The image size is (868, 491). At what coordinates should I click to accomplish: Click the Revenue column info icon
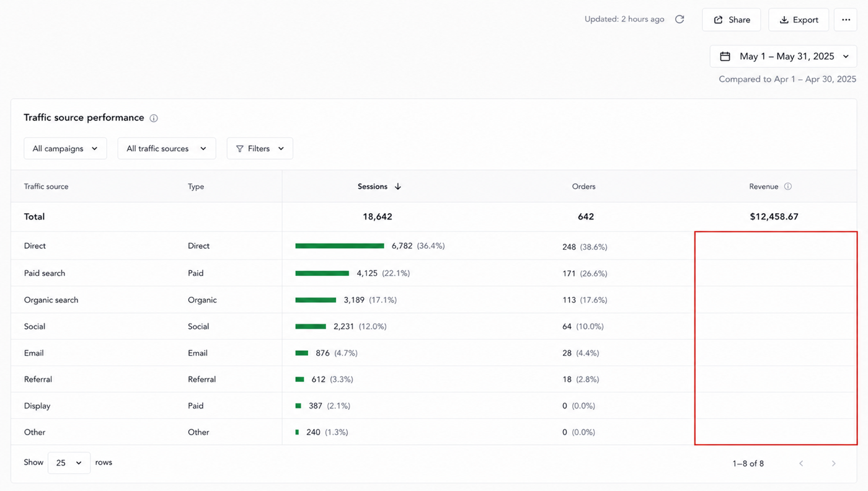[788, 187]
